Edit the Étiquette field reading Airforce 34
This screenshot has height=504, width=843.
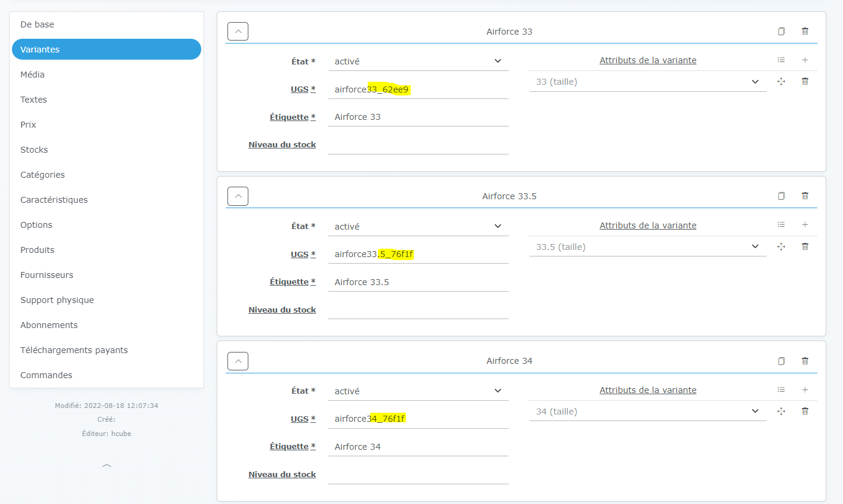(x=419, y=447)
